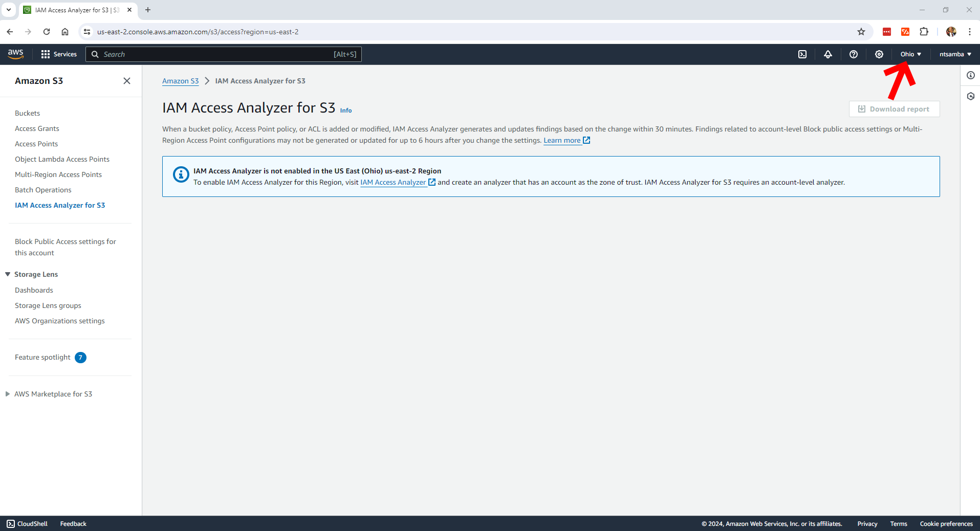The height and width of the screenshot is (531, 980).
Task: Open the notifications bell in the top bar
Action: (x=828, y=54)
